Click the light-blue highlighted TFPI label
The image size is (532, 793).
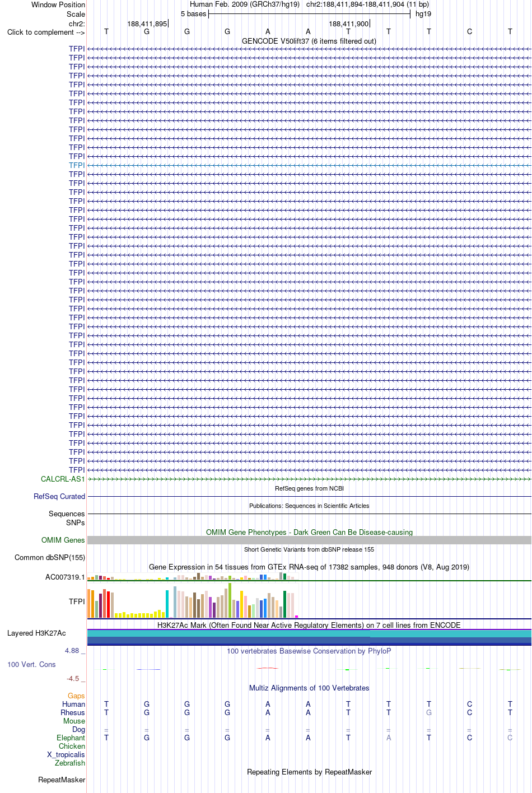(77, 165)
